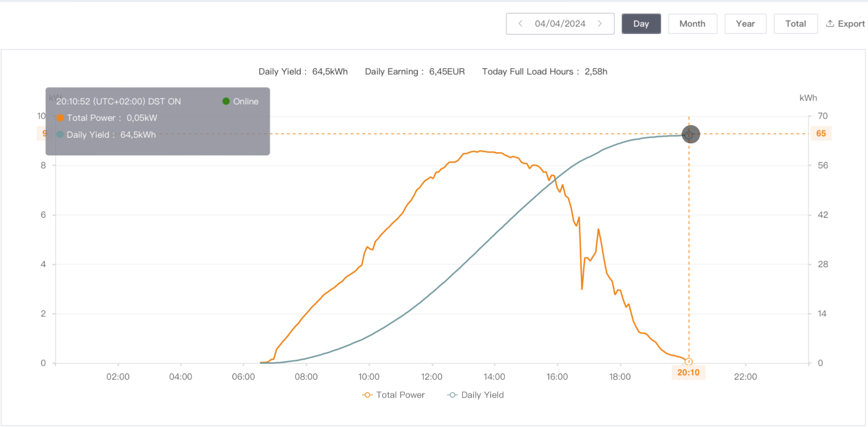Toggle the Daily Yield series in the legend
The width and height of the screenshot is (868, 427).
tap(476, 395)
